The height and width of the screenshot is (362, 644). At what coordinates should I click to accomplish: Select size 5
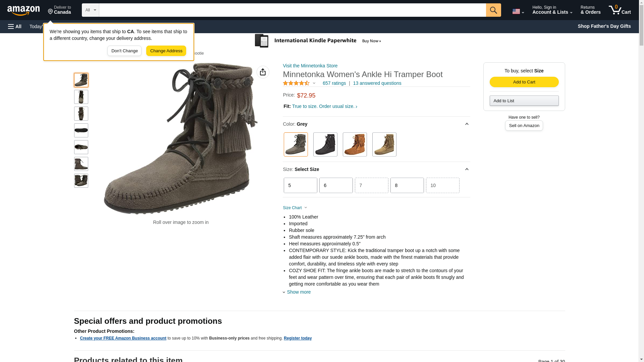click(x=300, y=185)
